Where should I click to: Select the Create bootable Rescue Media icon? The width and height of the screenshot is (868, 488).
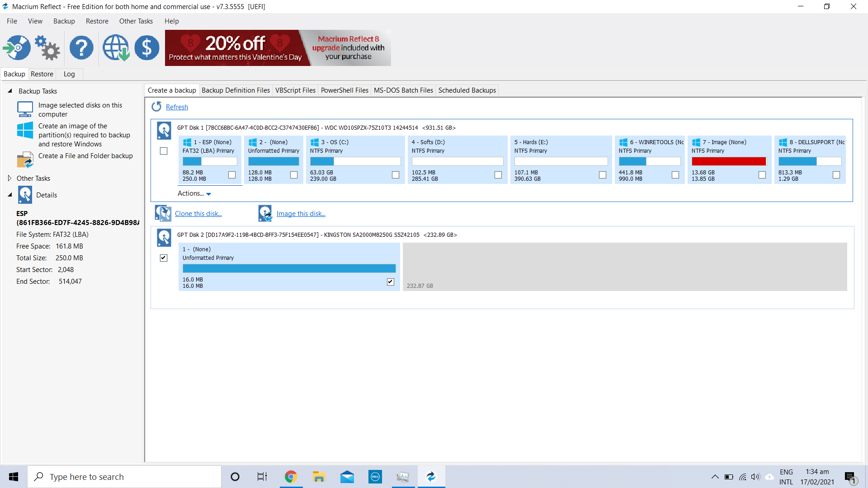[16, 47]
